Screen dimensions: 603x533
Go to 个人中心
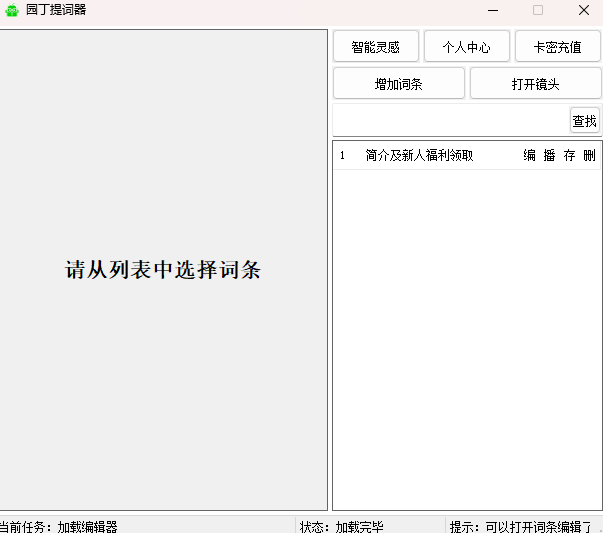click(x=467, y=47)
